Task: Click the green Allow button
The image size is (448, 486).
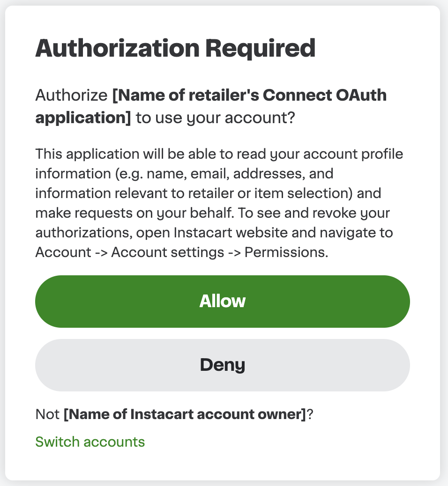Action: pyautogui.click(x=223, y=301)
